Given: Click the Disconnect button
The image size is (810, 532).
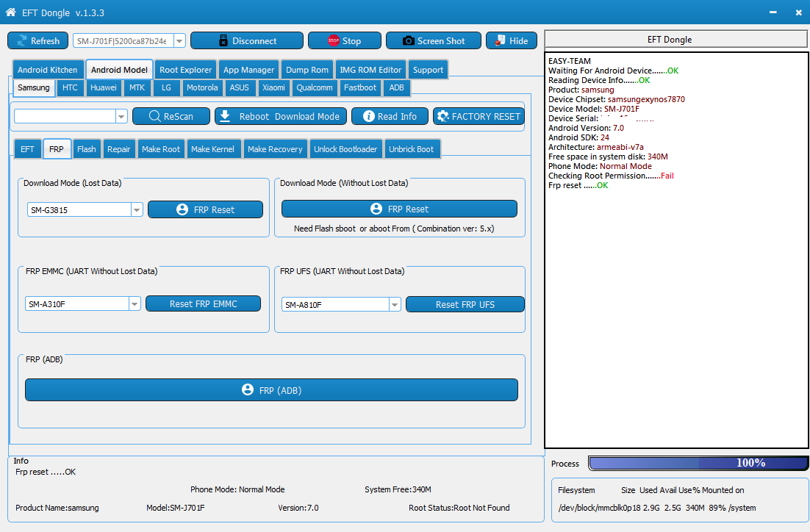Looking at the screenshot, I should 247,41.
